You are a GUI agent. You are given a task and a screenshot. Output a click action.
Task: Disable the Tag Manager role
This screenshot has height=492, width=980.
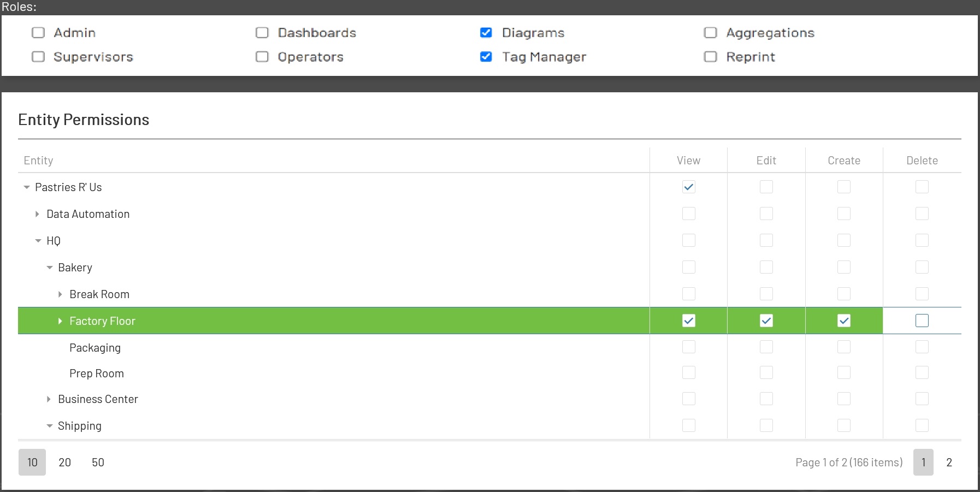pyautogui.click(x=486, y=57)
